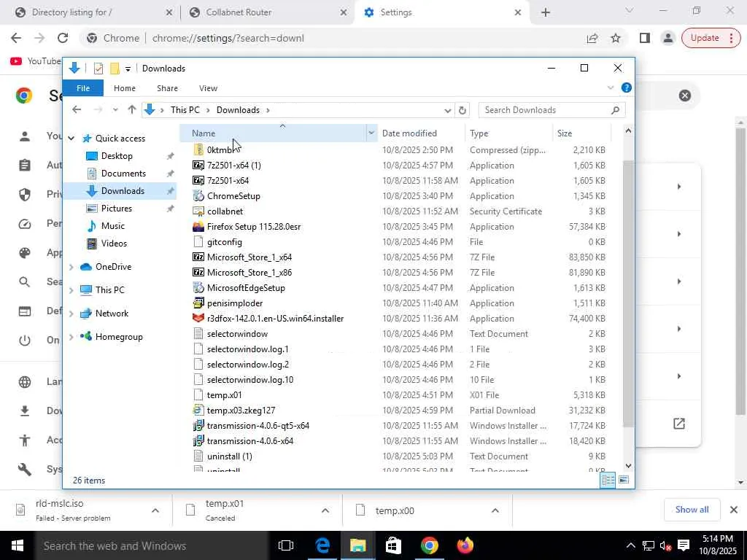Open the Share ribbon tab
This screenshot has width=747, height=560.
(167, 88)
